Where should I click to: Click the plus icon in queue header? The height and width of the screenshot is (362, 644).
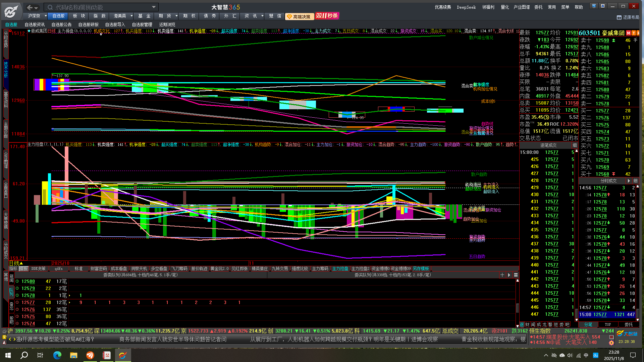502,275
